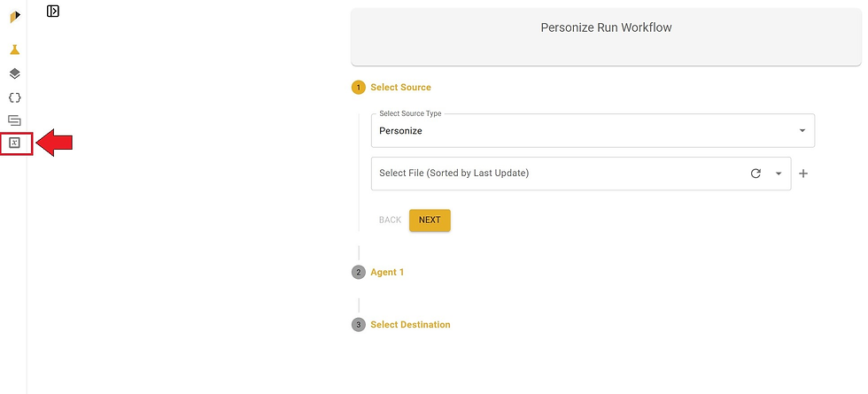Click the Personize Run Workflow header
The image size is (868, 394).
(x=606, y=27)
